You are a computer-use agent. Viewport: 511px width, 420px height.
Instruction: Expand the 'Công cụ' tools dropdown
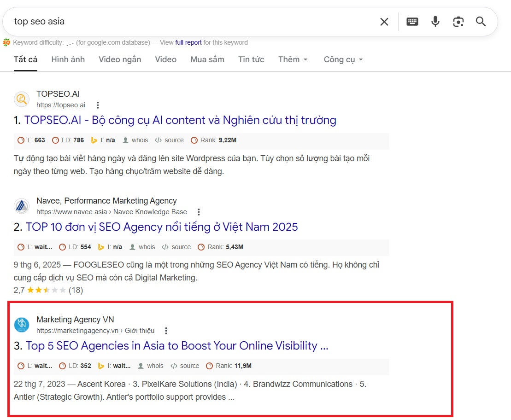(343, 59)
